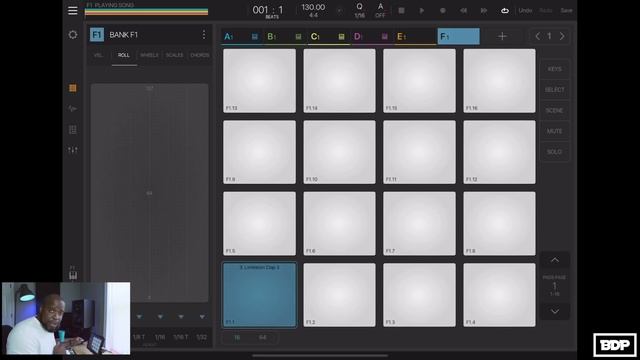
Task: Click the Undo button
Action: coord(525,11)
